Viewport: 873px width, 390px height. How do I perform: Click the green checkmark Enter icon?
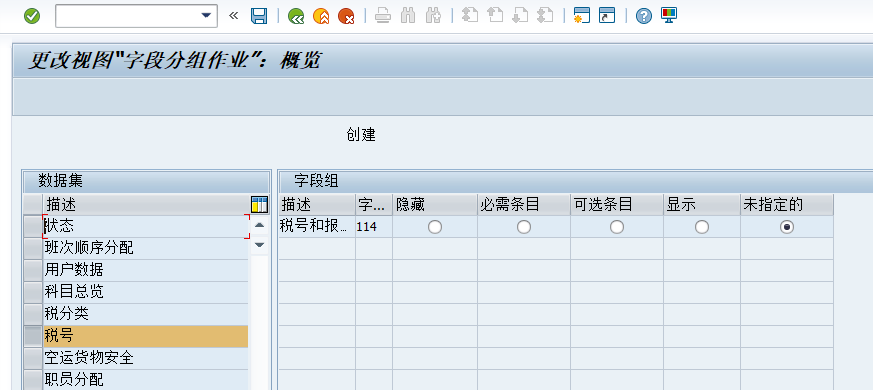coord(32,16)
